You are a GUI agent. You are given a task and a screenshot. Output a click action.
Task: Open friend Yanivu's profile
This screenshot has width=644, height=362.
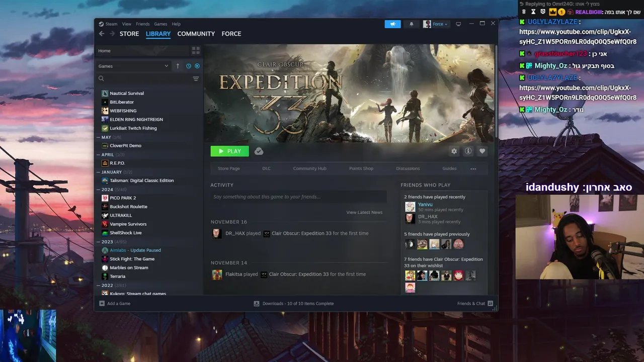tap(425, 204)
